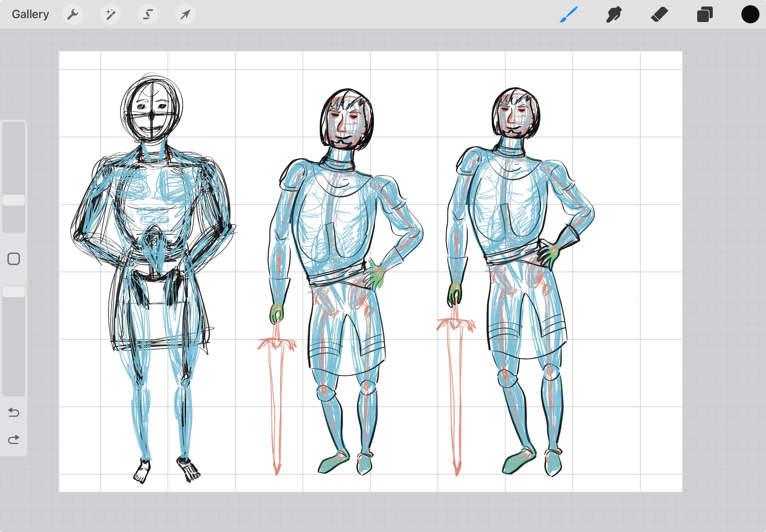The height and width of the screenshot is (532, 766).
Task: Return to the Gallery
Action: click(x=30, y=14)
